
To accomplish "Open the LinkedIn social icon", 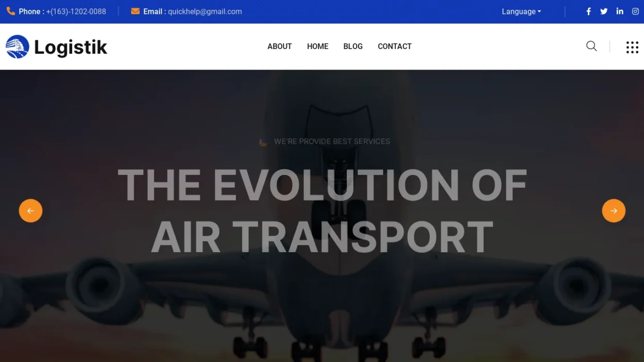I will tap(620, 11).
